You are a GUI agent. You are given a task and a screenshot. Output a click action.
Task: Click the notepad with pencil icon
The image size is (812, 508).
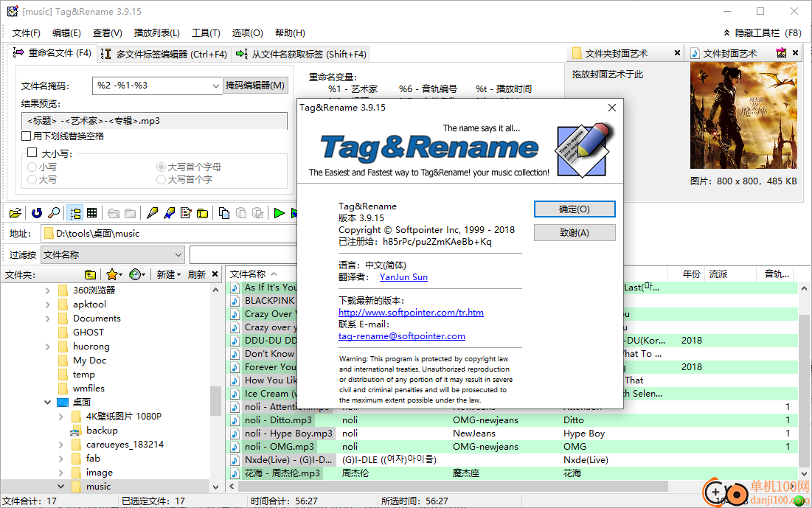click(186, 213)
